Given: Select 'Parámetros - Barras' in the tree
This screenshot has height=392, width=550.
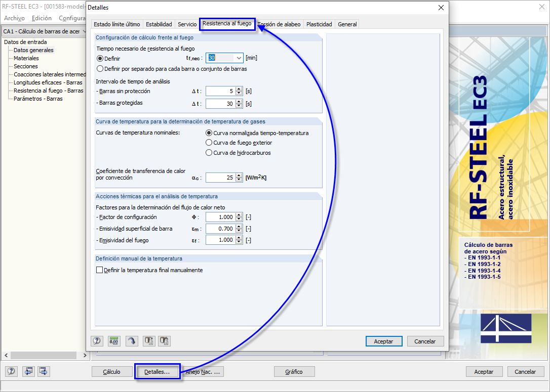Looking at the screenshot, I should pyautogui.click(x=38, y=99).
